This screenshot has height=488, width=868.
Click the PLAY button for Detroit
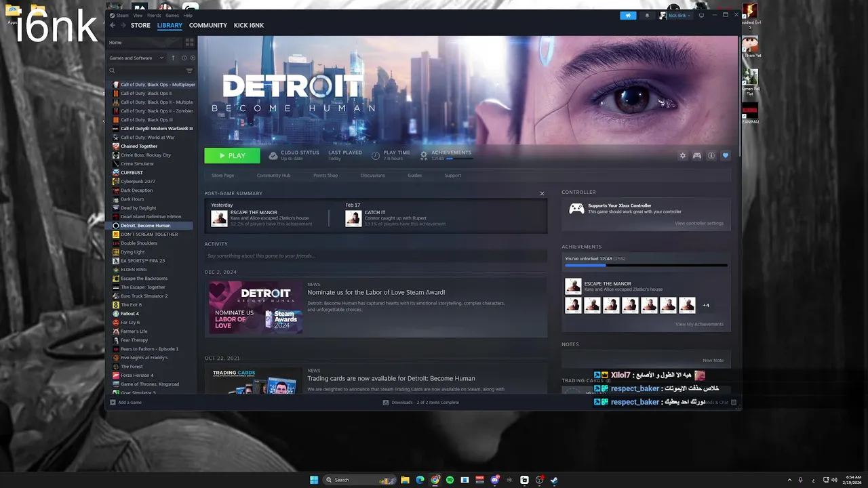[x=232, y=156]
